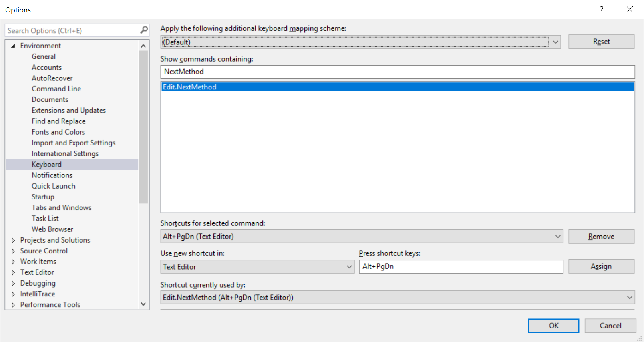Click the search magnifier icon
This screenshot has height=342, width=644.
pos(144,30)
